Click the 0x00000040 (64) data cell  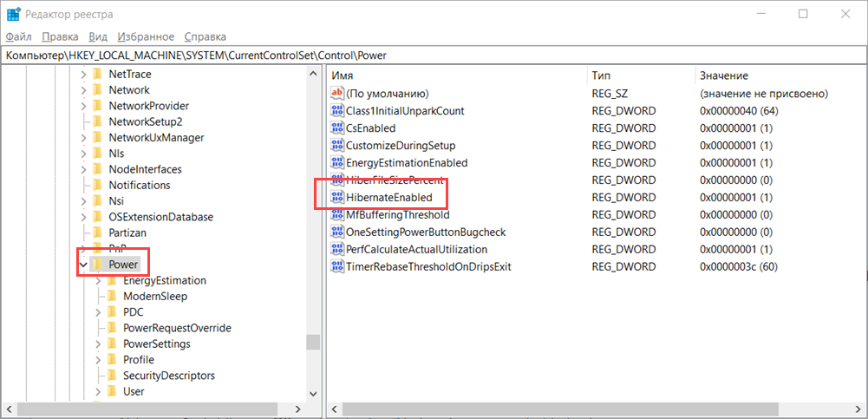click(x=739, y=111)
